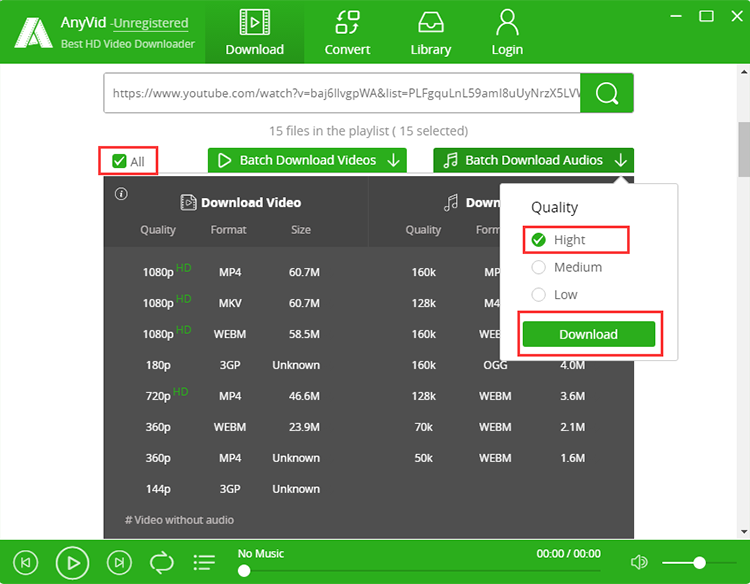Image resolution: width=750 pixels, height=584 pixels.
Task: Select Low quality radio option
Action: pyautogui.click(x=539, y=295)
